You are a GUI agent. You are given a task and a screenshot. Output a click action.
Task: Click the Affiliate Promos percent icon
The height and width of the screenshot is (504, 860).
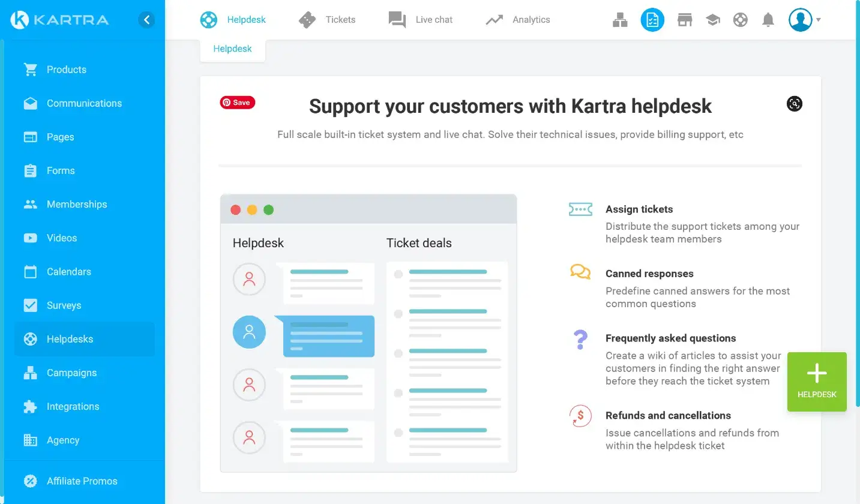pyautogui.click(x=30, y=481)
